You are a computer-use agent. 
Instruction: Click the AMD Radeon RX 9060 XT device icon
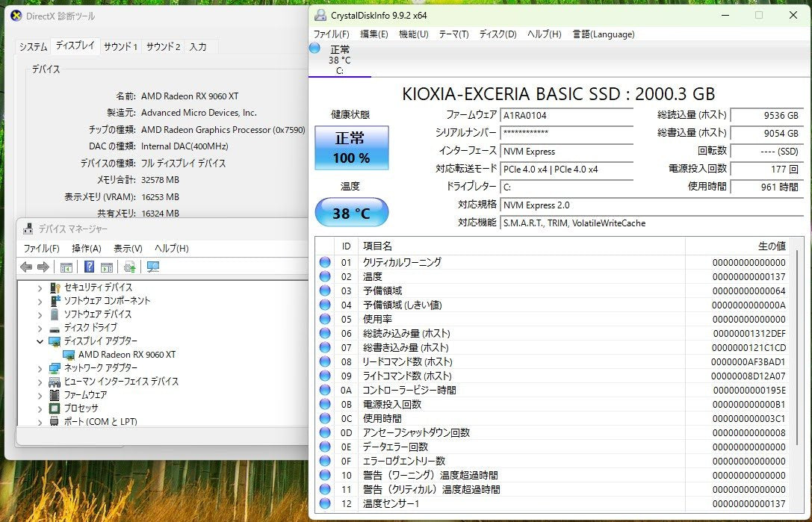tap(69, 355)
